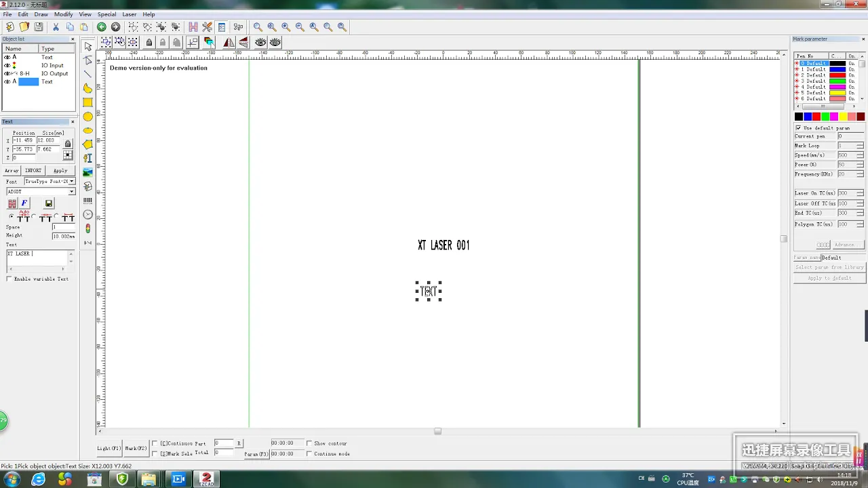Image resolution: width=868 pixels, height=488 pixels.
Task: Check the Continuous Part checkbox
Action: click(x=155, y=443)
